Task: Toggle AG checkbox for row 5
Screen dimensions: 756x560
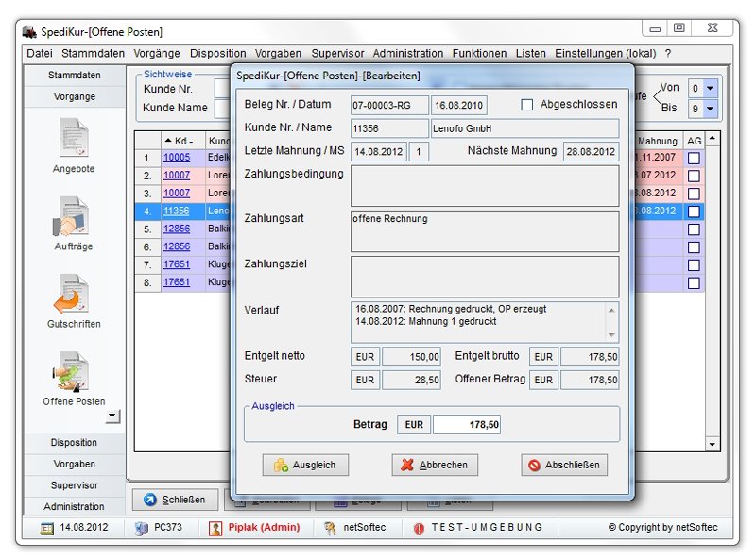Action: point(694,229)
